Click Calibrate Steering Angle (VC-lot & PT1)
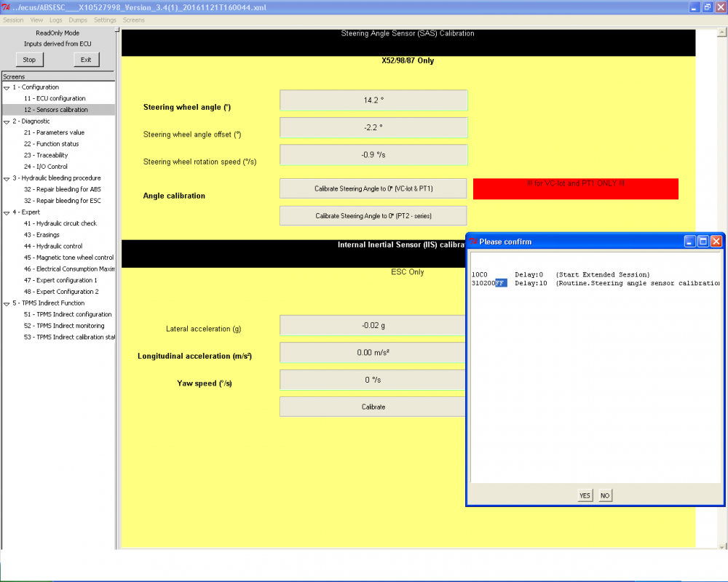 click(x=373, y=188)
